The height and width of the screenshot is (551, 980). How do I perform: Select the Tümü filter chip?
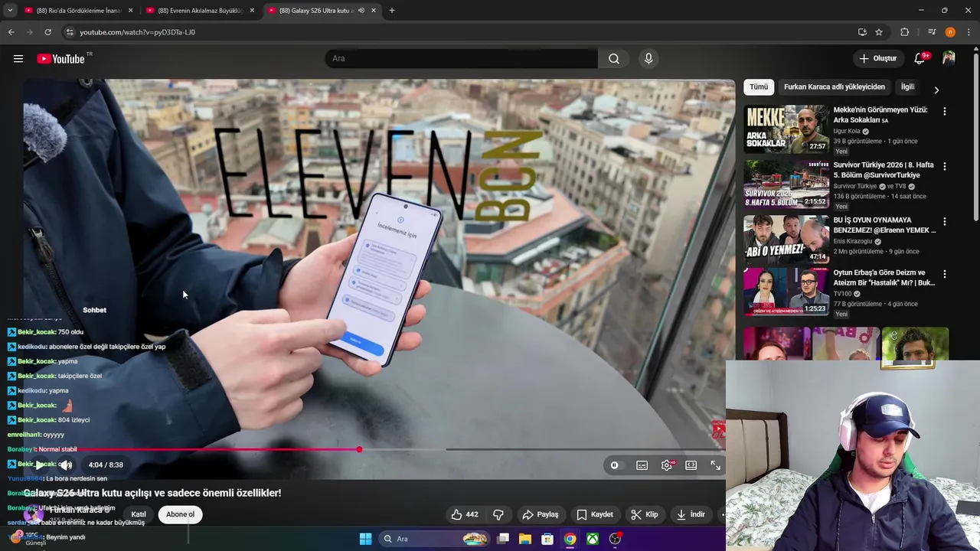759,87
